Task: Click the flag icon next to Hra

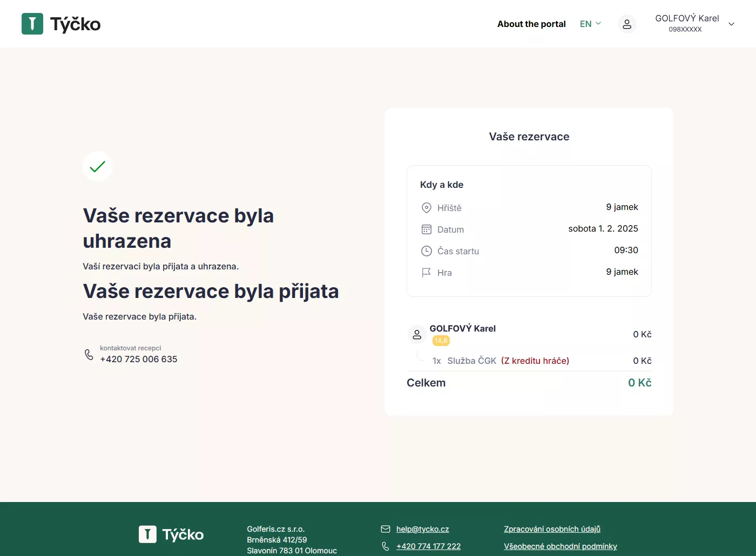Action: coord(427,273)
